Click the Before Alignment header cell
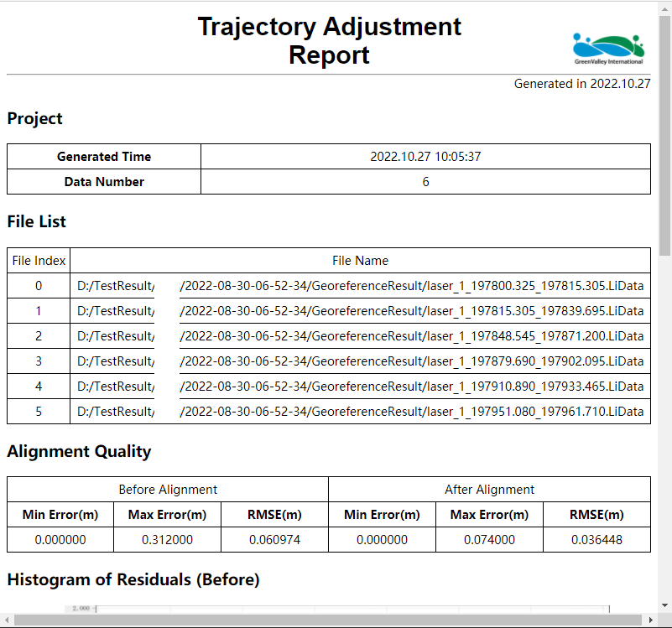The image size is (672, 628). [168, 489]
